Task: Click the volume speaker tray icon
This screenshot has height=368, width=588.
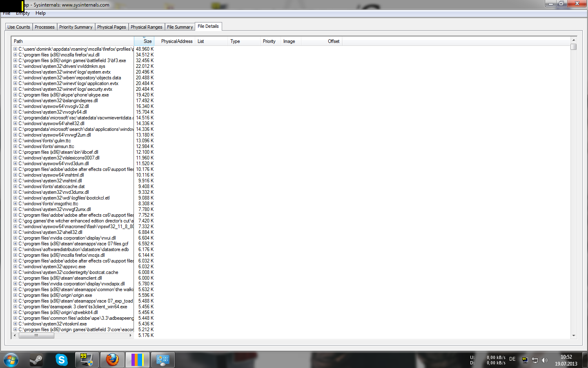Action: 545,360
